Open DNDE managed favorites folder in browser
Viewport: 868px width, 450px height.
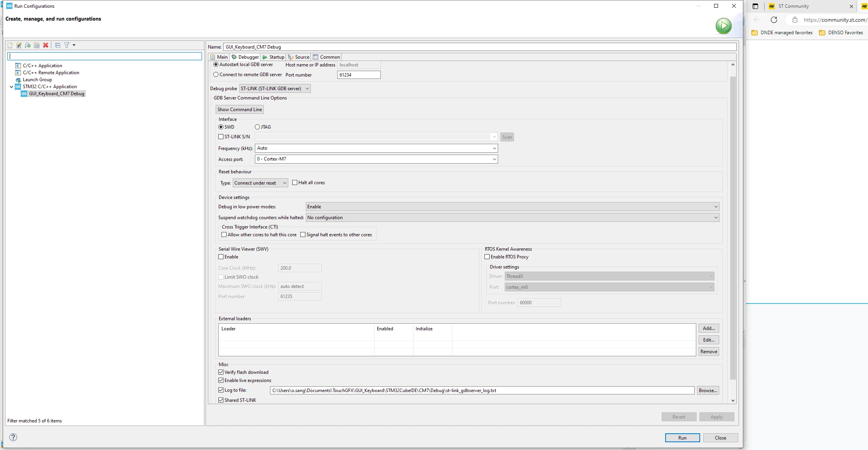pos(782,33)
